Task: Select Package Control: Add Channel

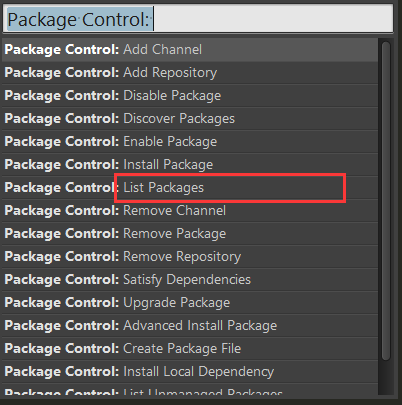Action: pos(190,50)
